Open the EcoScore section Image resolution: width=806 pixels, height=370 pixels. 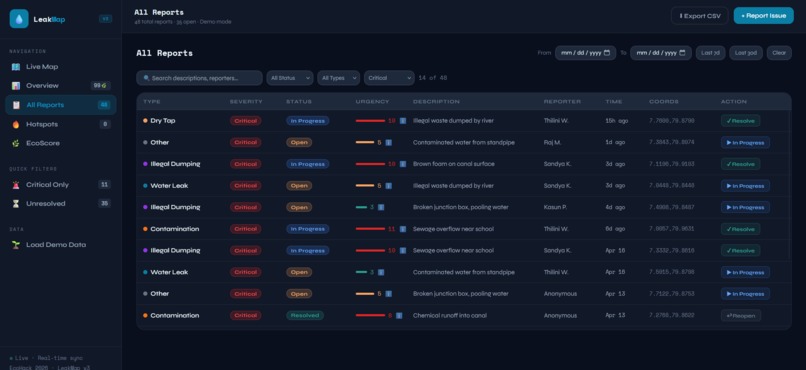coord(61,143)
